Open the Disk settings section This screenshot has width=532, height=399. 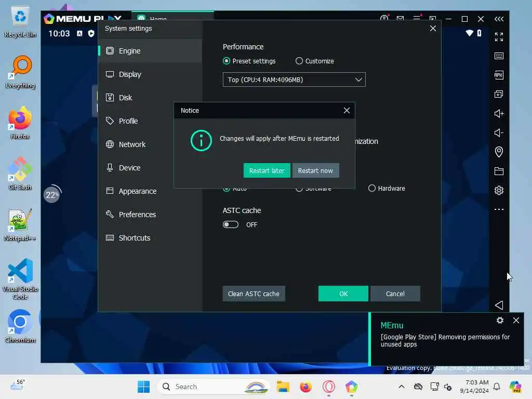(x=150, y=98)
